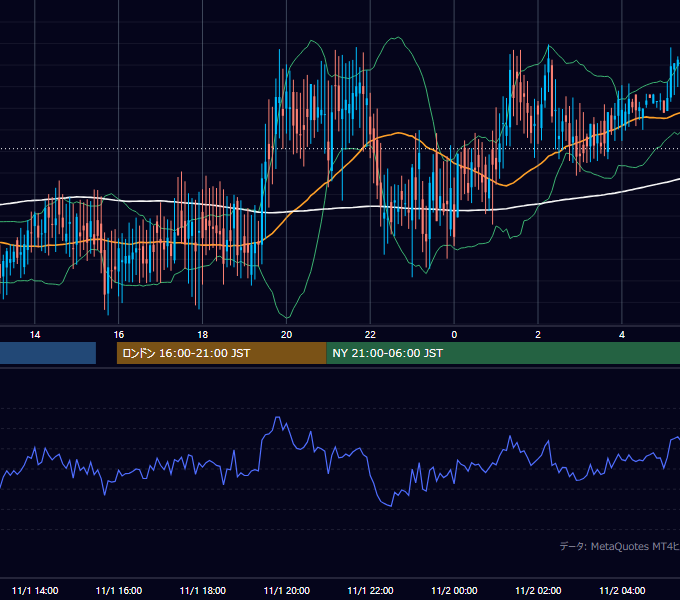Image resolution: width=680 pixels, height=600 pixels.
Task: Select the unlabeled blue session bar
Action: [x=48, y=353]
